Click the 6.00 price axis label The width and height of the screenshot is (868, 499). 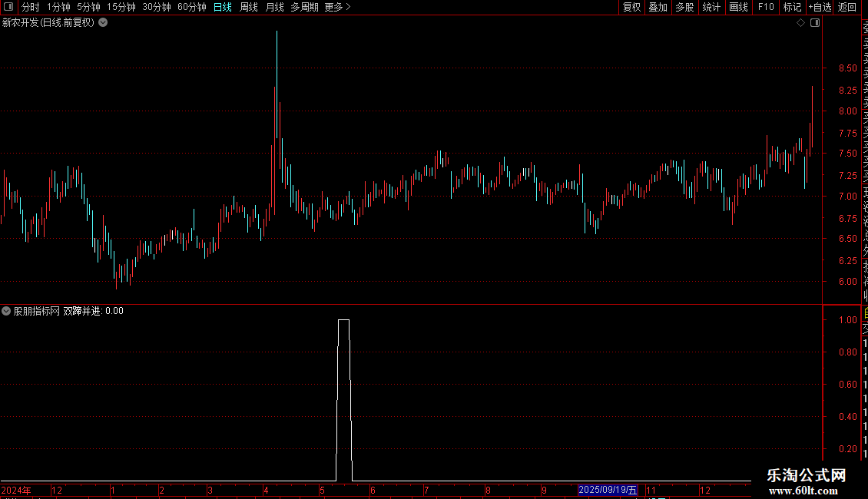847,281
